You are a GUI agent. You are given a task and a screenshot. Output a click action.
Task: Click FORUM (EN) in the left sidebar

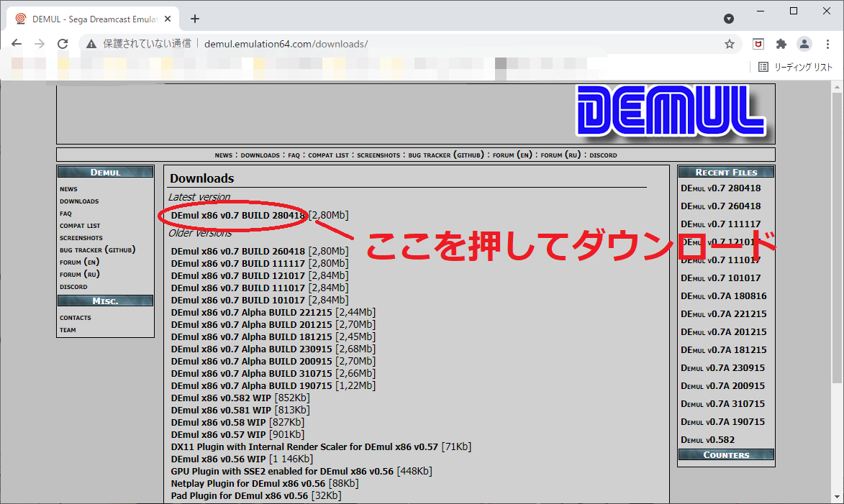pyautogui.click(x=79, y=262)
